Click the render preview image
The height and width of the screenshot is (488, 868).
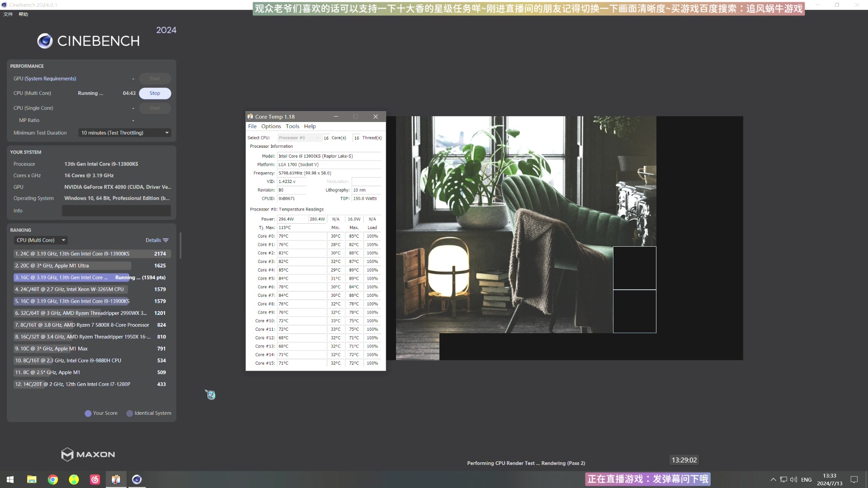[570, 238]
